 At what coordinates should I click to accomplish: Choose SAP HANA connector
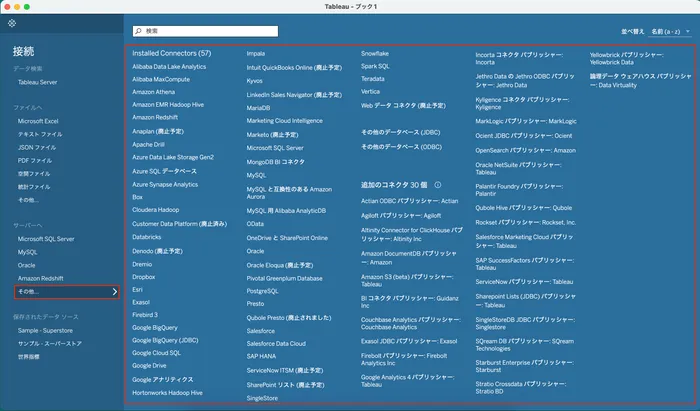click(x=261, y=356)
